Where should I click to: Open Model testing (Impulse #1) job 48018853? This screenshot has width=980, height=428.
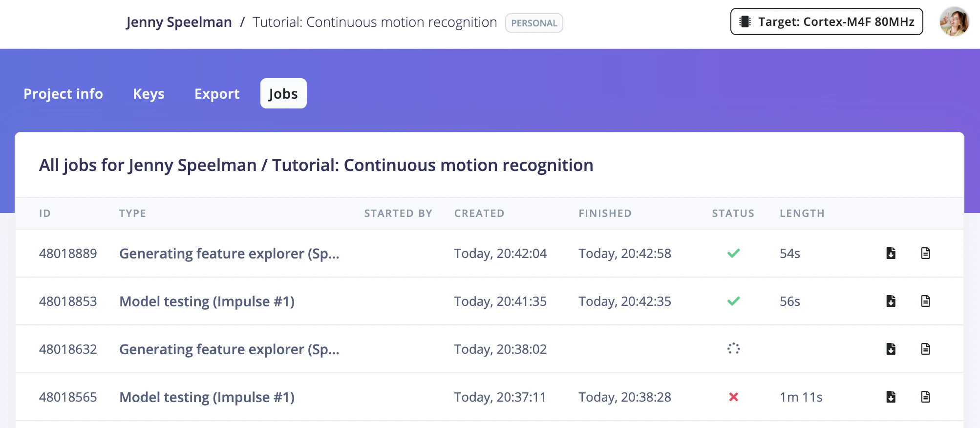click(x=207, y=301)
